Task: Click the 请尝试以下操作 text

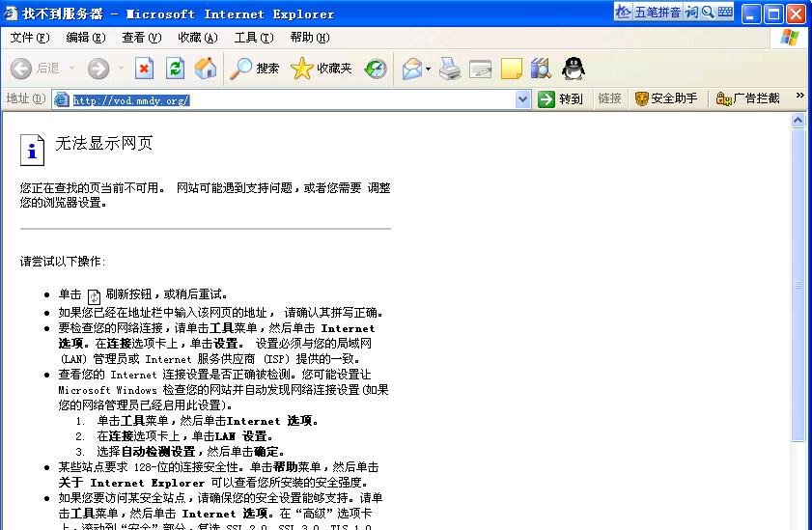Action: pos(63,262)
